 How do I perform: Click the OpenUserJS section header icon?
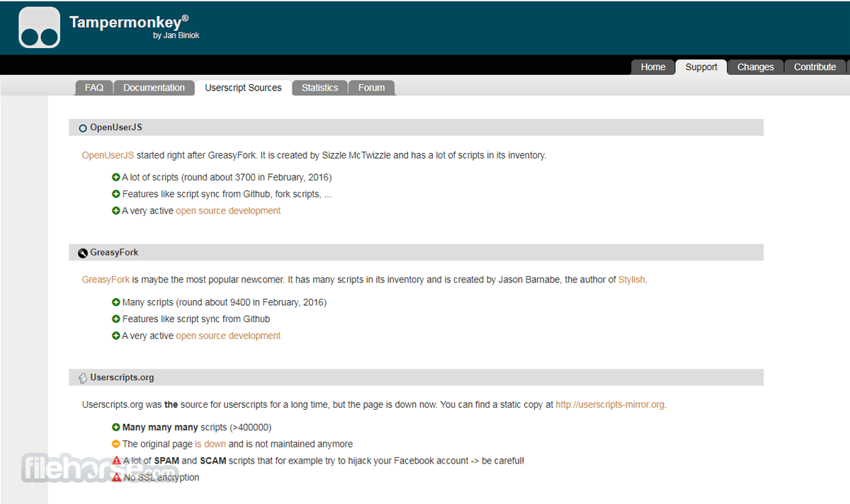pyautogui.click(x=83, y=128)
